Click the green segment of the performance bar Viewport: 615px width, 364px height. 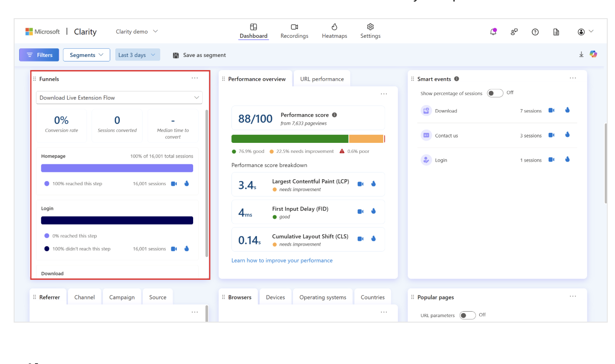pyautogui.click(x=290, y=138)
